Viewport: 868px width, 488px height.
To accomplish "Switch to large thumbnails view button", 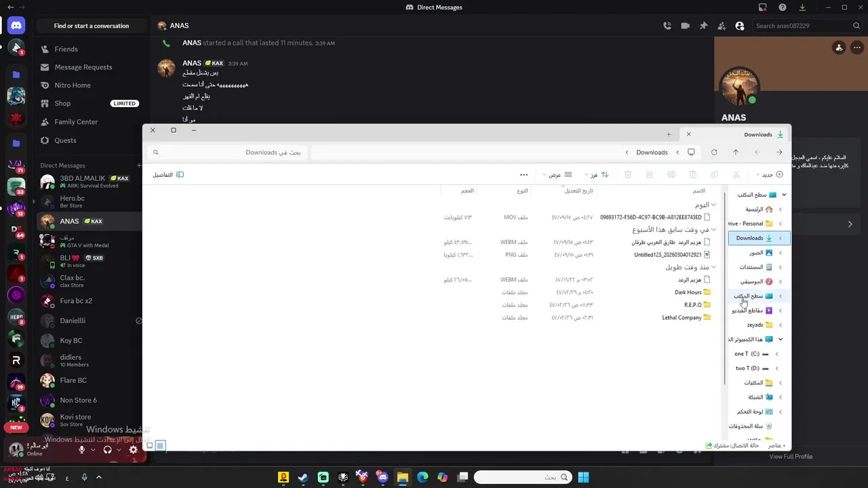I will (x=151, y=445).
